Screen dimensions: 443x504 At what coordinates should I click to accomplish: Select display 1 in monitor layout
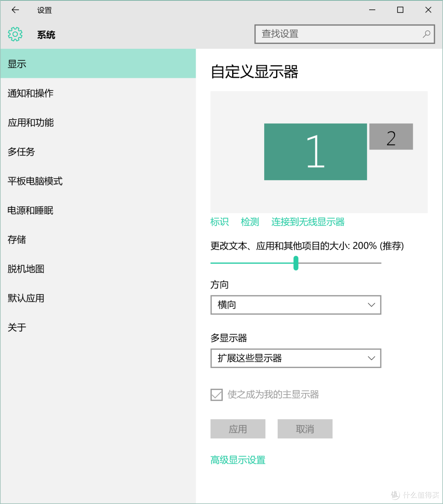[315, 152]
